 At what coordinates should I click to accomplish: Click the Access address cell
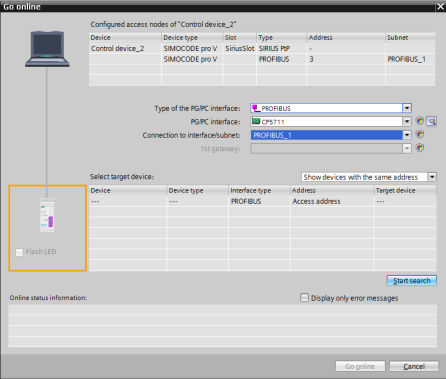tap(332, 201)
